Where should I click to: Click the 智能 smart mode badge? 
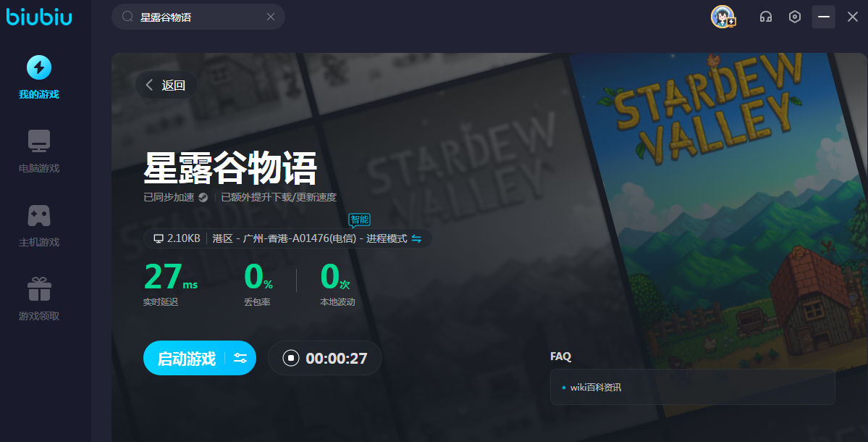point(359,219)
